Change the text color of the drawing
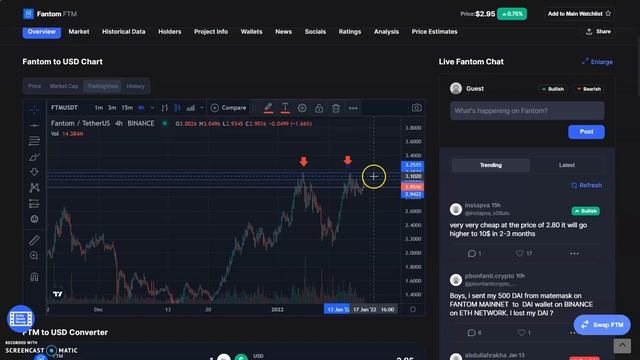 (x=285, y=108)
